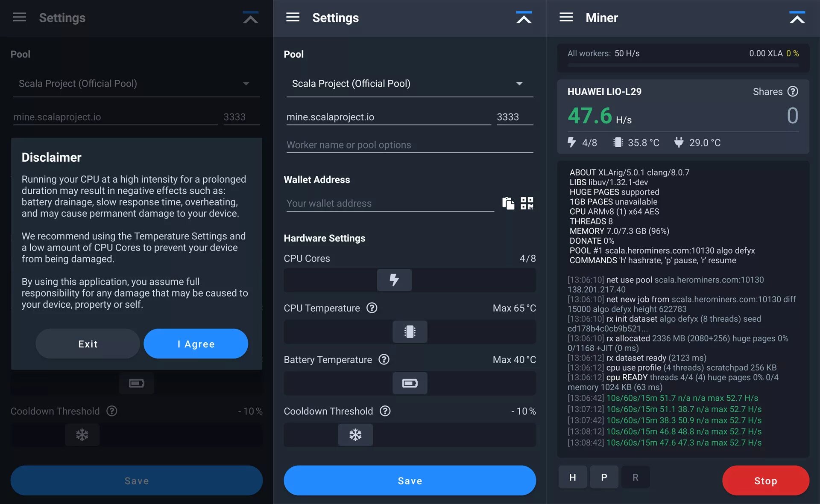The height and width of the screenshot is (504, 820).
Task: Stop the miner with the red button
Action: (x=765, y=481)
